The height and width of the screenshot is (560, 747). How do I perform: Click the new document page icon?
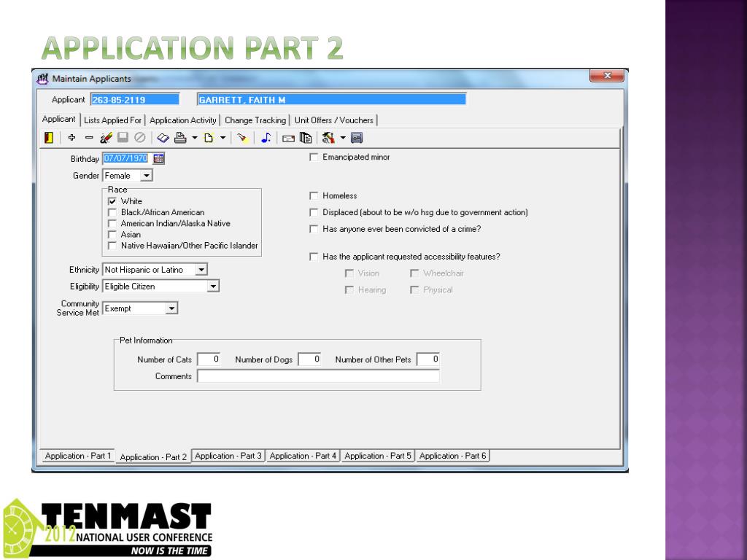click(x=208, y=138)
